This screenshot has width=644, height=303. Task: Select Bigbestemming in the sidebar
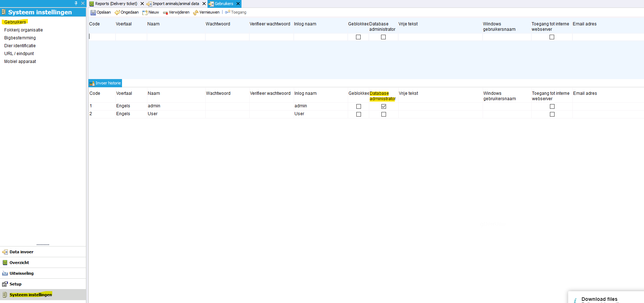[x=20, y=38]
